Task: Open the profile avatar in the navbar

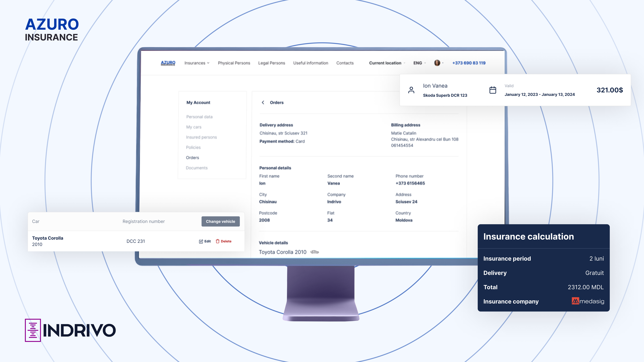Action: pyautogui.click(x=437, y=63)
